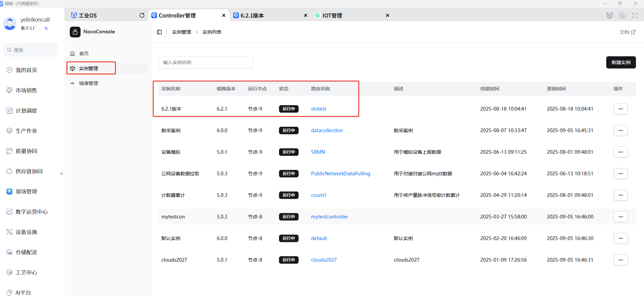Open the 文档 external link icon
Viewport: 644px width, 296px height.
pyautogui.click(x=633, y=32)
